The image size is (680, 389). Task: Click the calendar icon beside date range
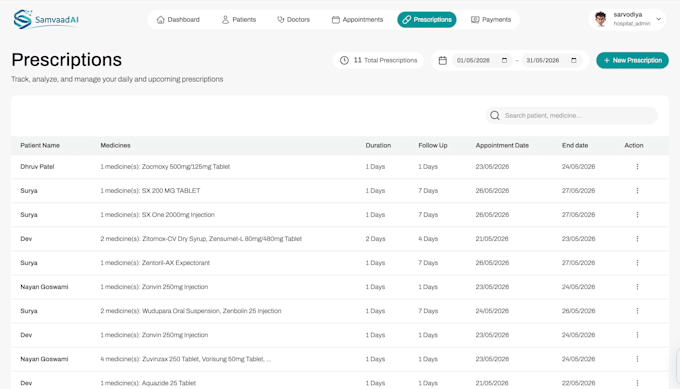pyautogui.click(x=442, y=60)
